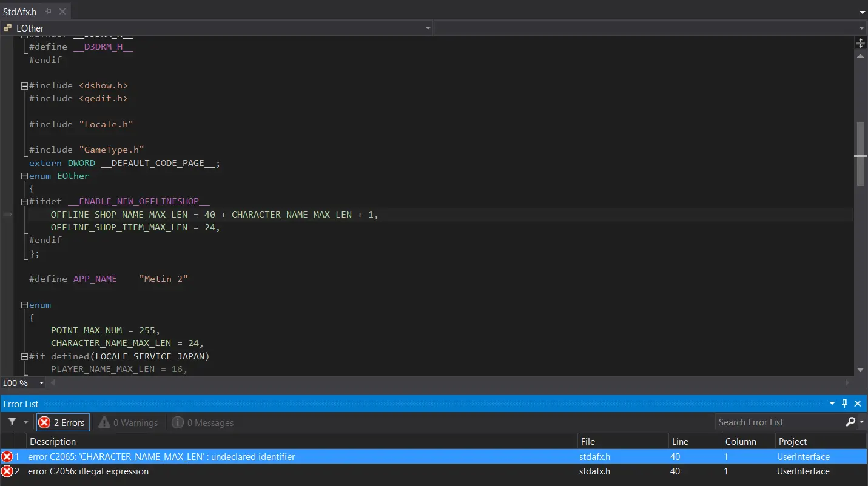The image size is (868, 486).
Task: Sort by the Line column header
Action: (695, 441)
